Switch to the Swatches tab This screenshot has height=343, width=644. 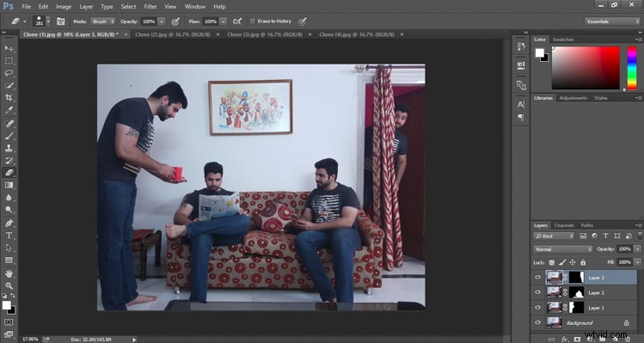(562, 40)
